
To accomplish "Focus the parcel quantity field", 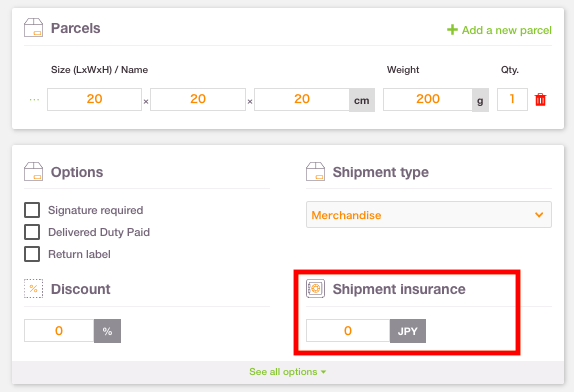I will click(x=512, y=99).
